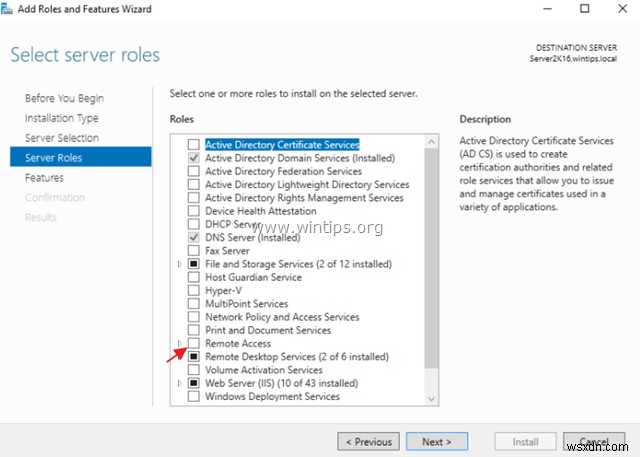Click roles list scroll up arrow
Viewport: 640px width, 457px height.
[x=431, y=142]
